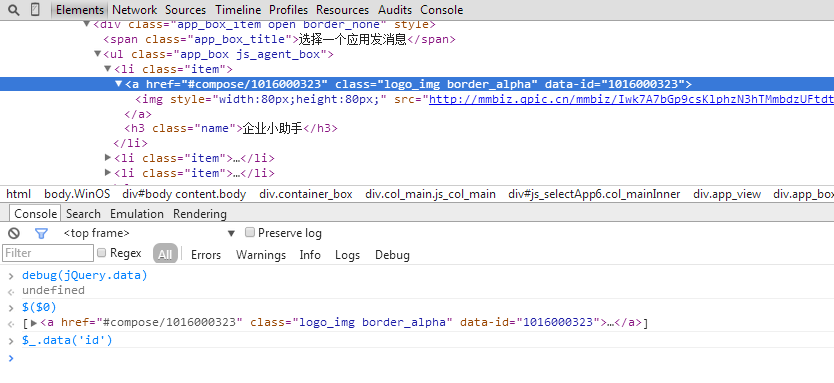
Task: Select the span app_box_title row
Action: (280, 39)
